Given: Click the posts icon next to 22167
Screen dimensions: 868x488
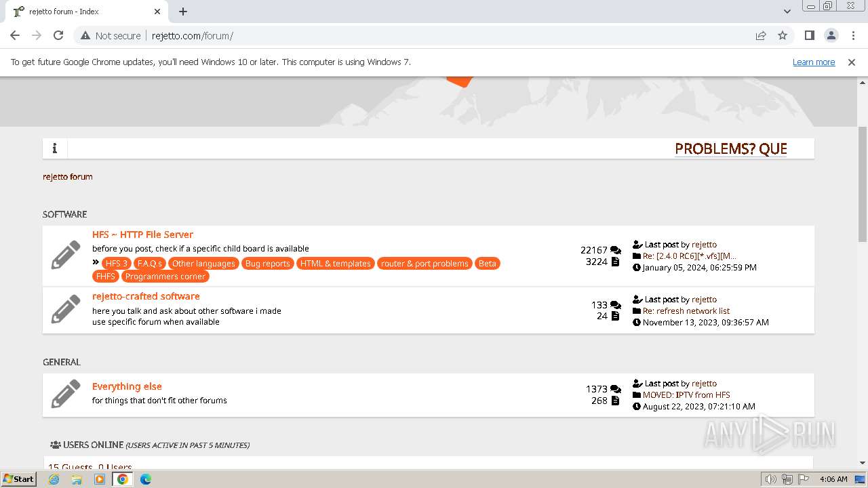Looking at the screenshot, I should (x=616, y=250).
